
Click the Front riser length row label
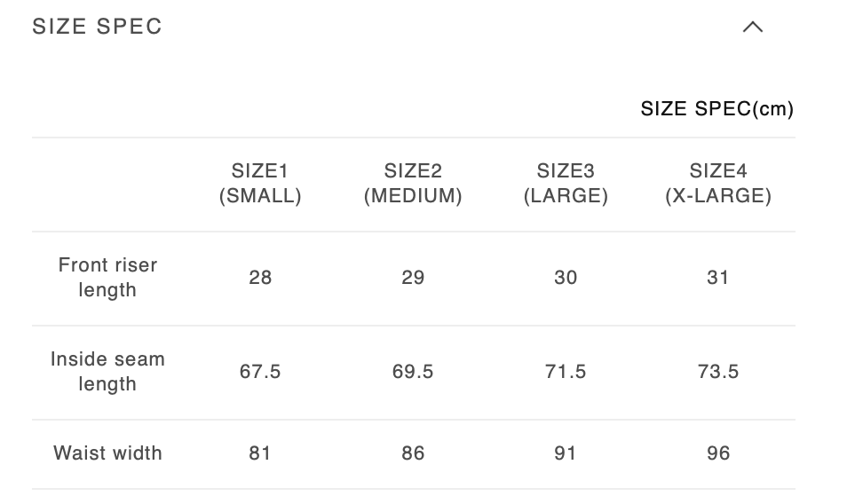(107, 278)
